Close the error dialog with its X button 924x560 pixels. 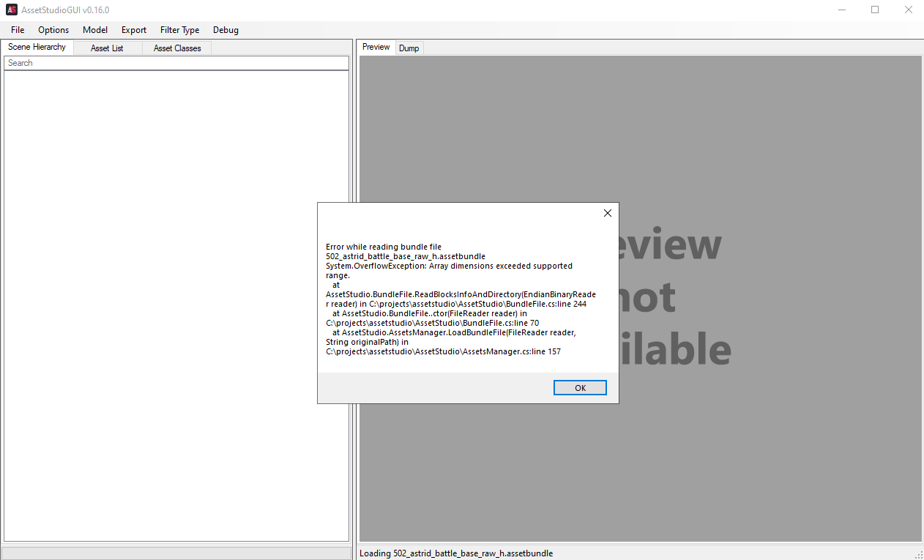click(607, 213)
